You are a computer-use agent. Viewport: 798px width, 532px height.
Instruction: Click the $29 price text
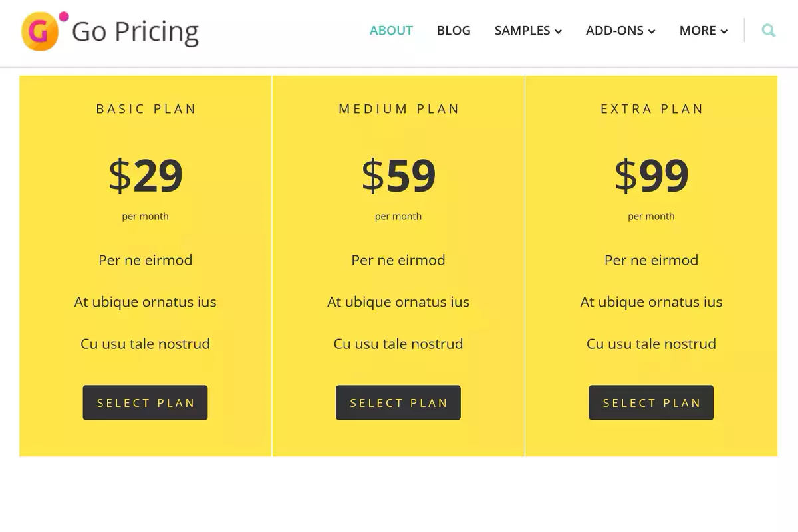[x=146, y=176]
